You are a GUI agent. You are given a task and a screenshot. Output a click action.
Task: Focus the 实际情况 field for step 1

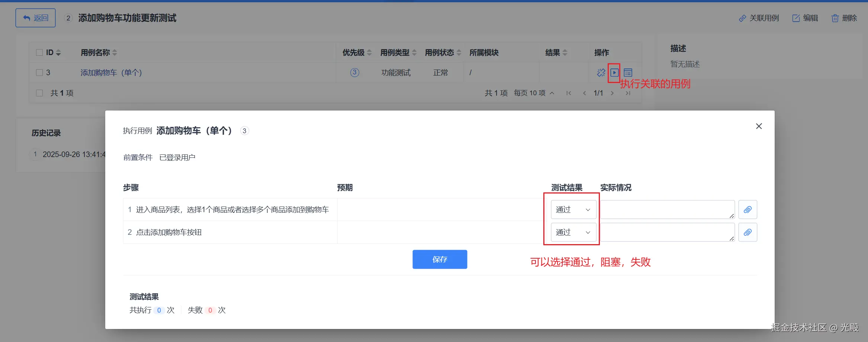point(668,210)
